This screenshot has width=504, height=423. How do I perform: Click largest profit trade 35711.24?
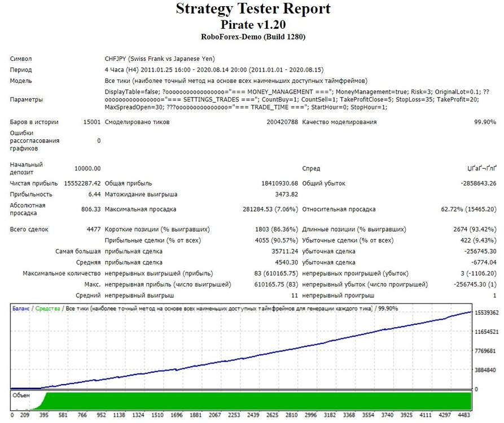pos(285,252)
